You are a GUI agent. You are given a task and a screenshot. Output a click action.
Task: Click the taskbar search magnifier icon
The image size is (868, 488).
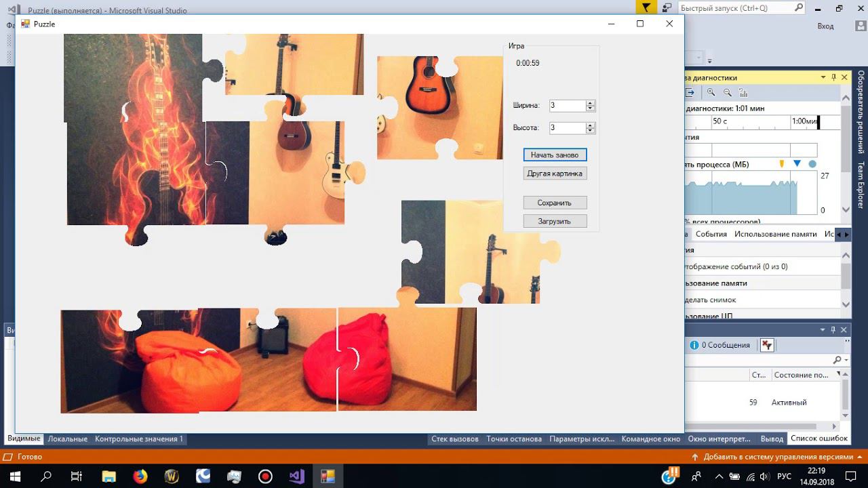point(46,476)
